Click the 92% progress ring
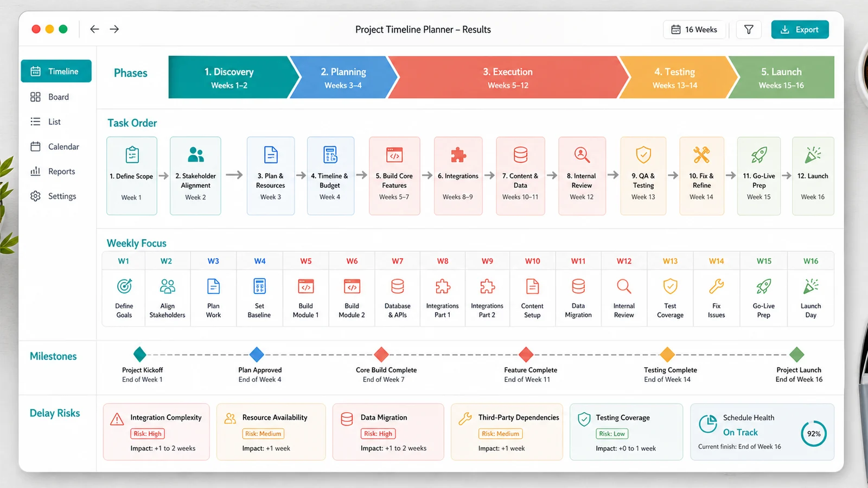Image resolution: width=868 pixels, height=488 pixels. tap(814, 433)
